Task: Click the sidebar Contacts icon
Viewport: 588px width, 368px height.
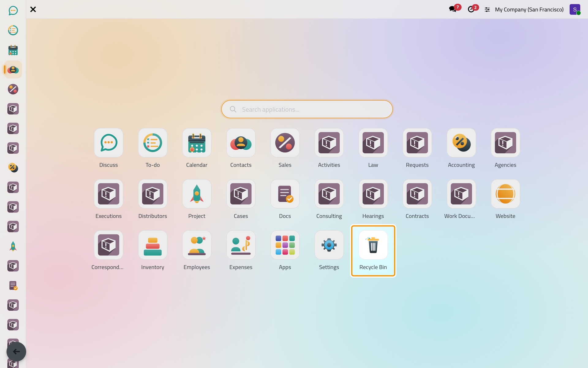Action: pyautogui.click(x=13, y=70)
